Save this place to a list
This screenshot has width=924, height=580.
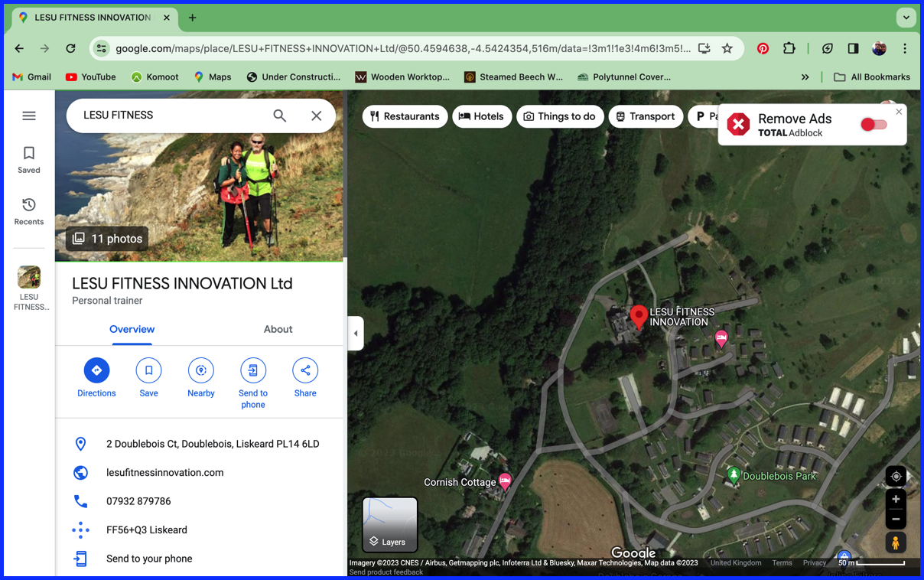pos(148,378)
